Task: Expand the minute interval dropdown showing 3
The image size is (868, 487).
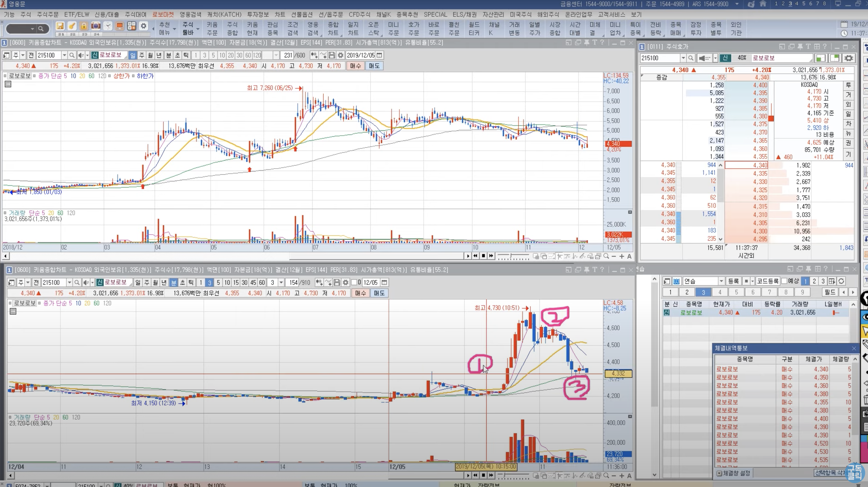Action: (281, 283)
